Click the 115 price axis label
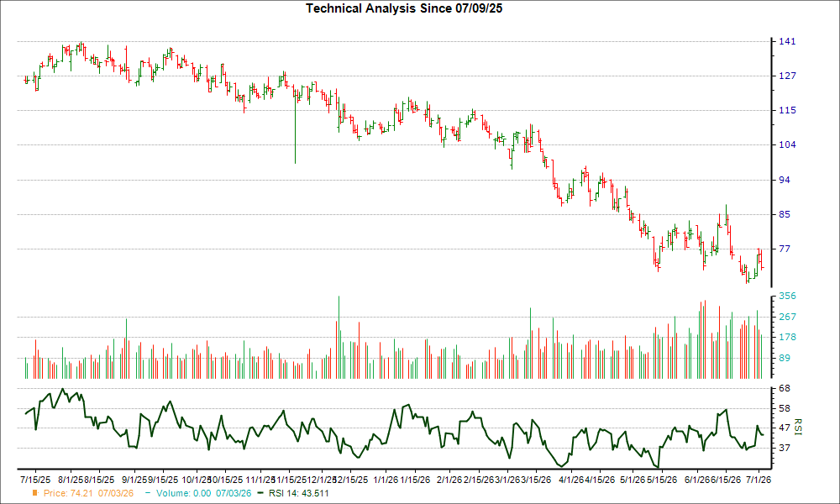This screenshot has height=504, width=840. click(x=787, y=110)
